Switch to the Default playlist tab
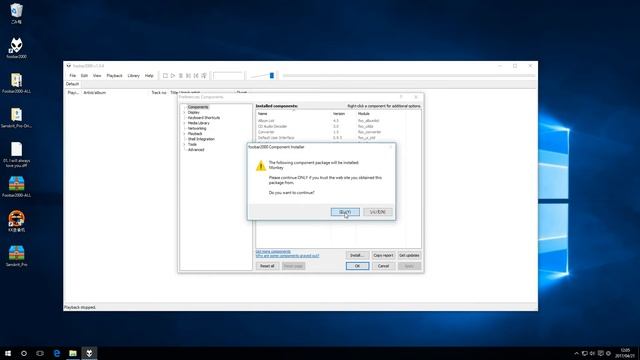The height and width of the screenshot is (360, 640). coord(72,84)
